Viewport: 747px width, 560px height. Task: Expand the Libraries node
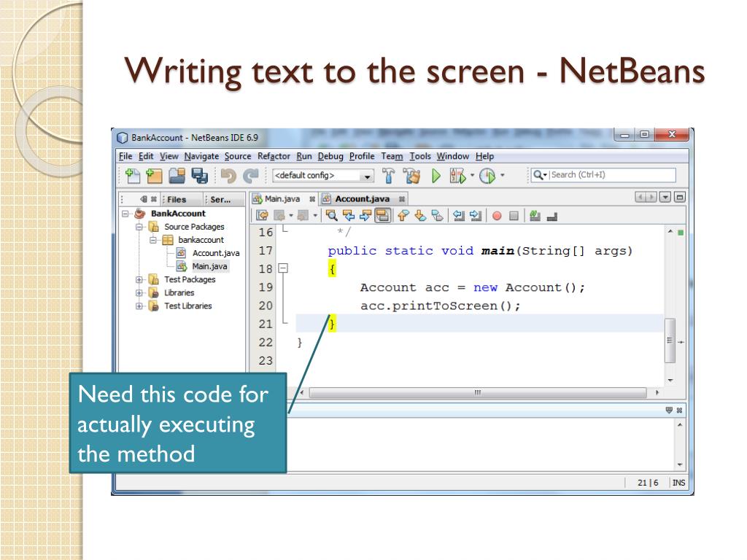(139, 293)
